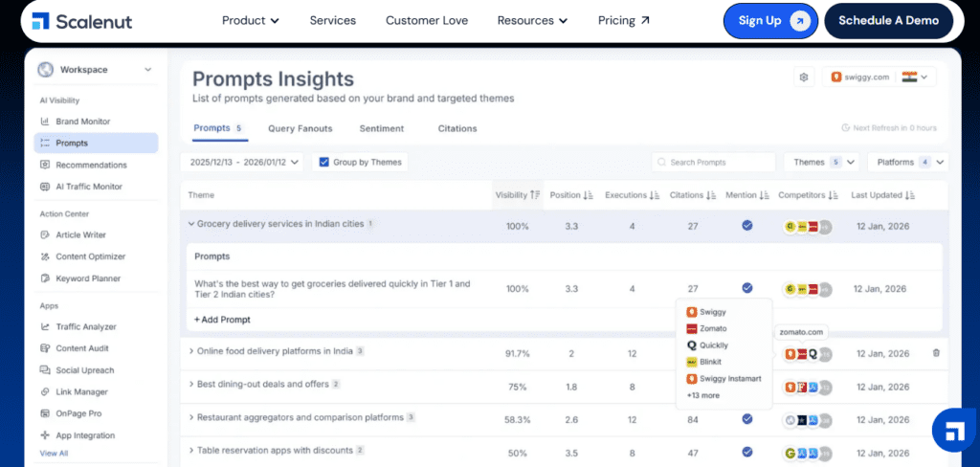Switch to the Query Fanouts tab
The image size is (980, 467).
[300, 128]
